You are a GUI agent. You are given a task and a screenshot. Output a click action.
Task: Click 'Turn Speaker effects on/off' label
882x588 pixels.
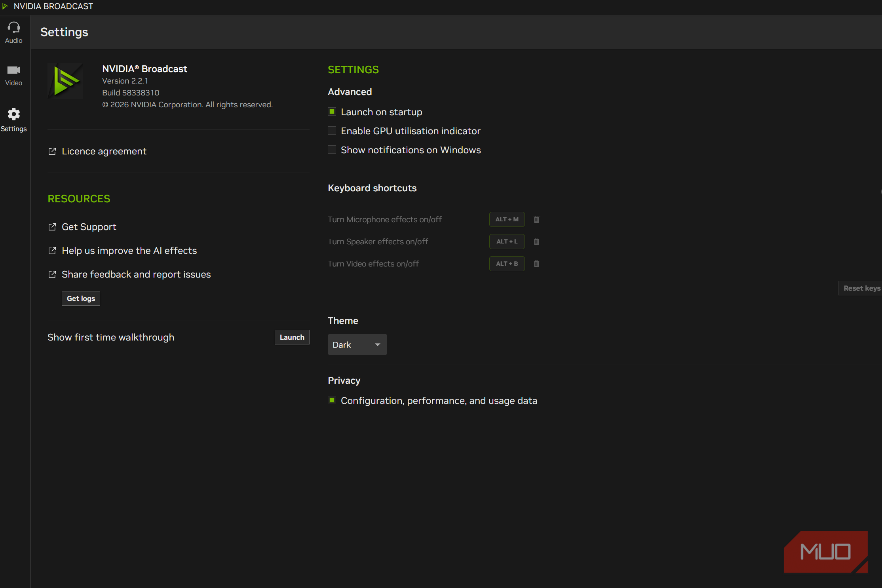point(378,242)
